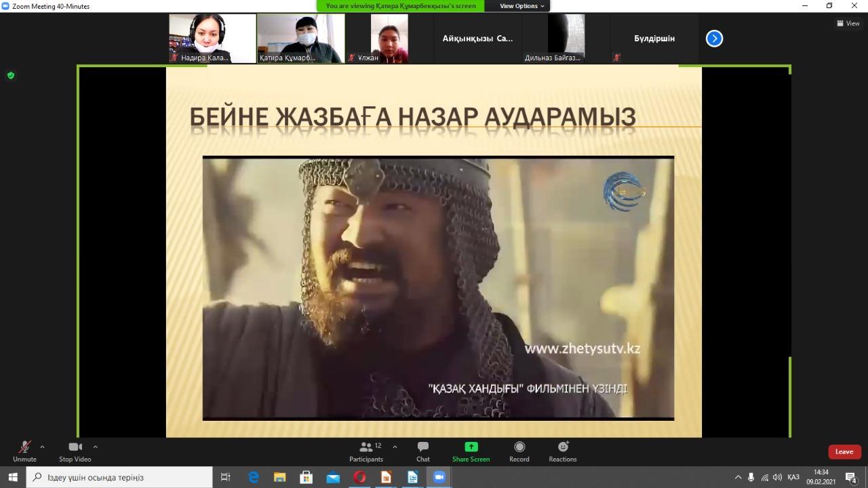The height and width of the screenshot is (488, 868).
Task: Switch the КАЗ keyboard language indicator
Action: click(x=793, y=477)
